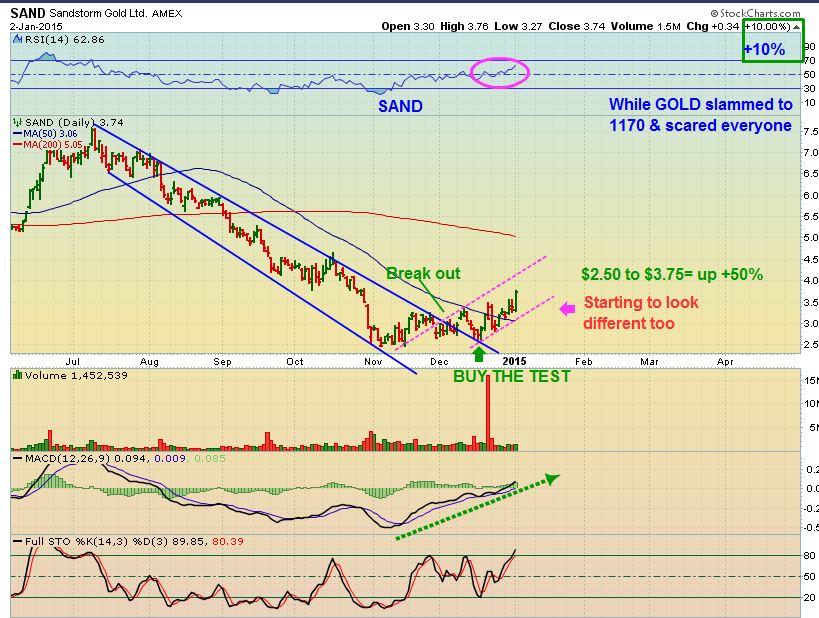Click the RSI(14) 62.86 label
Image resolution: width=819 pixels, height=618 pixels.
coord(64,39)
